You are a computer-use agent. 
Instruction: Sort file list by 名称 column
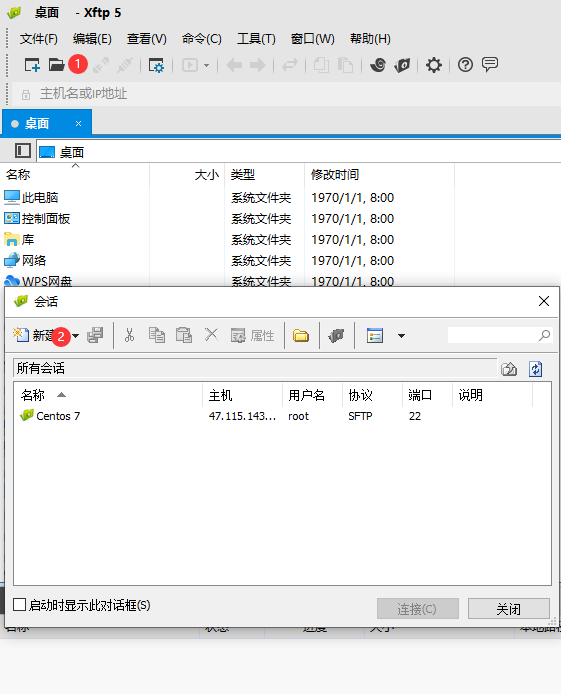[75, 175]
